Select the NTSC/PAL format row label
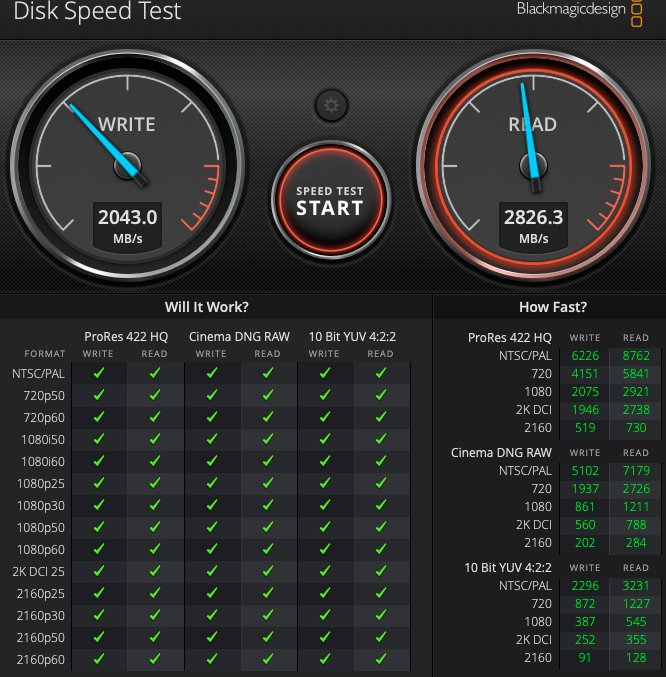This screenshot has width=666, height=677. click(38, 373)
